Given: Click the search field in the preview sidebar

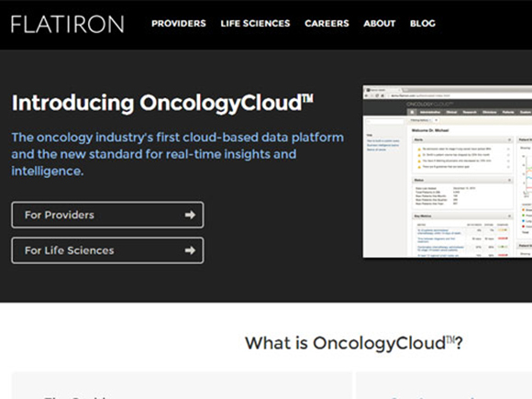Looking at the screenshot, I should 384,121.
